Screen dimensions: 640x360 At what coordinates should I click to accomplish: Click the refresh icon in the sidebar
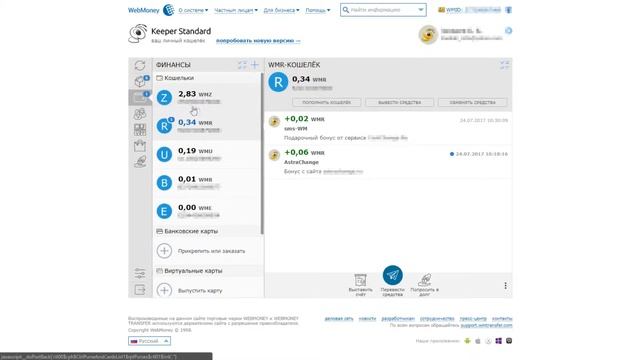[140, 65]
